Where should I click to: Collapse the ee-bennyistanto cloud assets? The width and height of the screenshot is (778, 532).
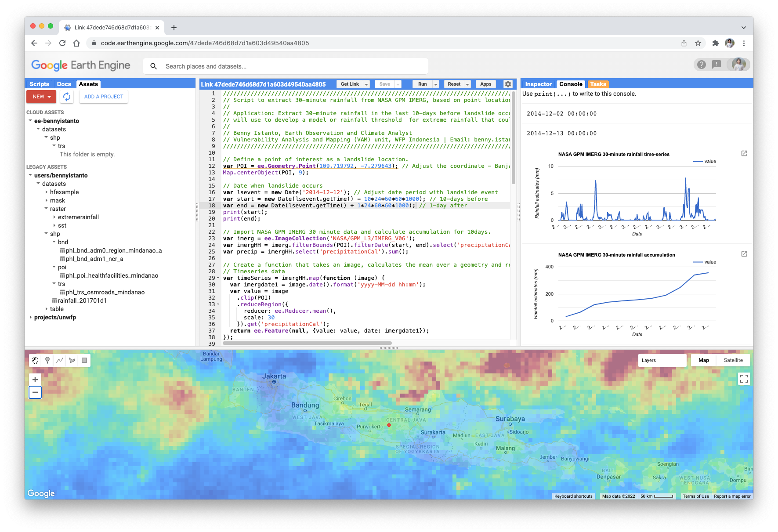click(x=30, y=121)
